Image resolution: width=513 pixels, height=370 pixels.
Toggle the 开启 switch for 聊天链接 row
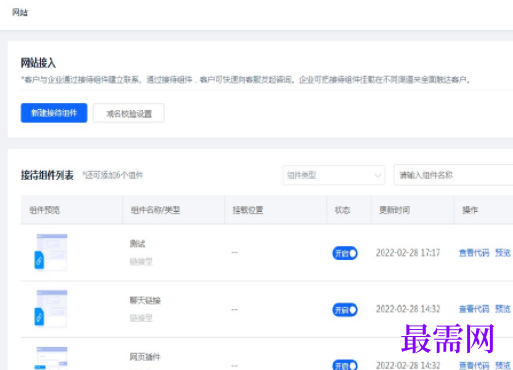tap(345, 310)
